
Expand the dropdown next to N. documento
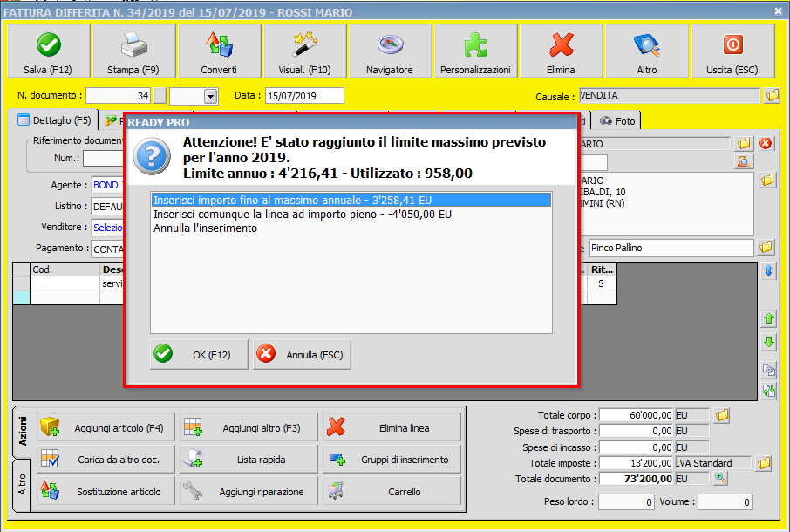[x=211, y=96]
